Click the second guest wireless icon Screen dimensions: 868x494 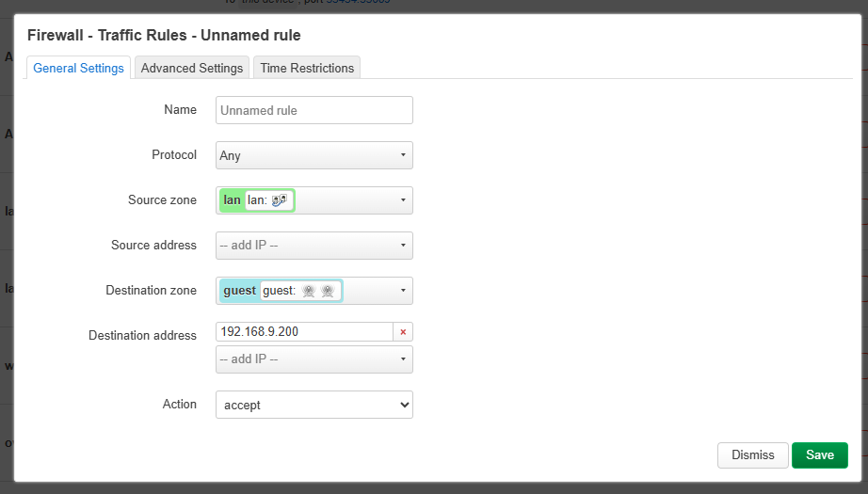(x=327, y=291)
